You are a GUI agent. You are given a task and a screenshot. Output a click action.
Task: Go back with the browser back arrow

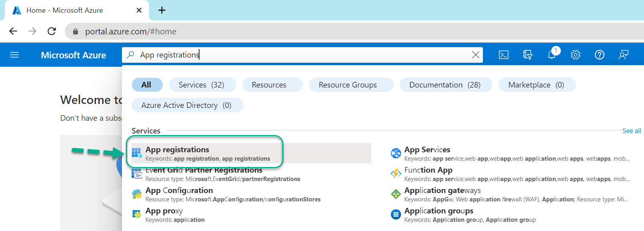point(13,31)
